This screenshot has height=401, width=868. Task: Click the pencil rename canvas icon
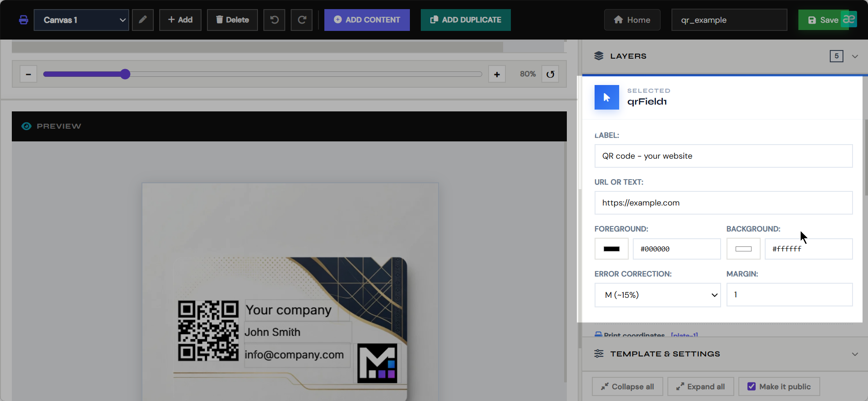tap(143, 20)
